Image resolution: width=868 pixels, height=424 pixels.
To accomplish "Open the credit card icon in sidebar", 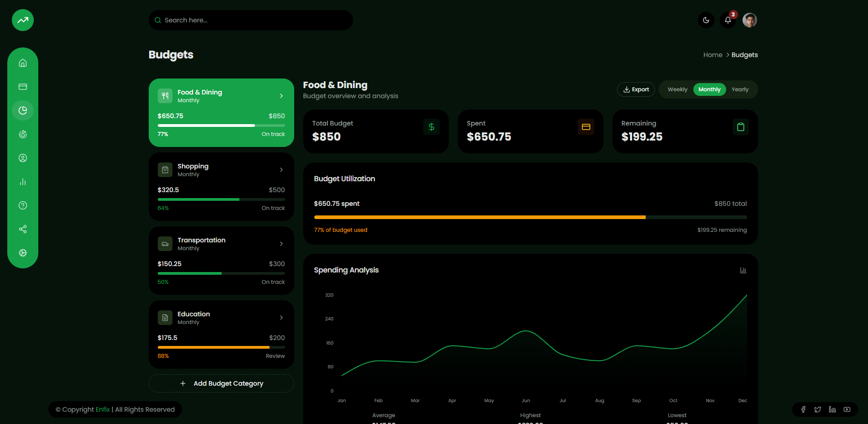I will pos(23,87).
